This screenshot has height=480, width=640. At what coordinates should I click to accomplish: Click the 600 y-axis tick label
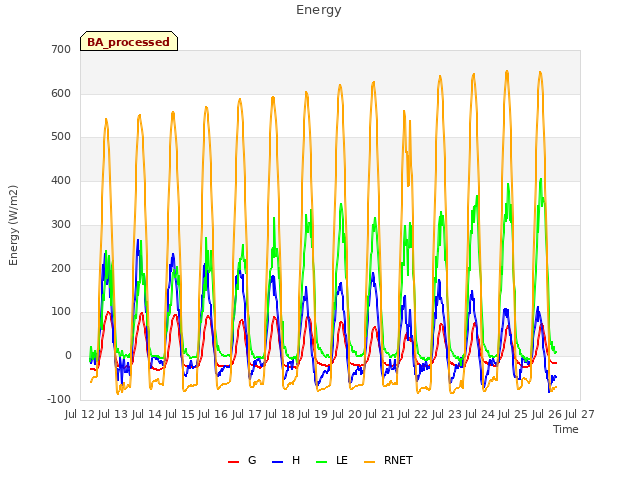click(x=61, y=93)
